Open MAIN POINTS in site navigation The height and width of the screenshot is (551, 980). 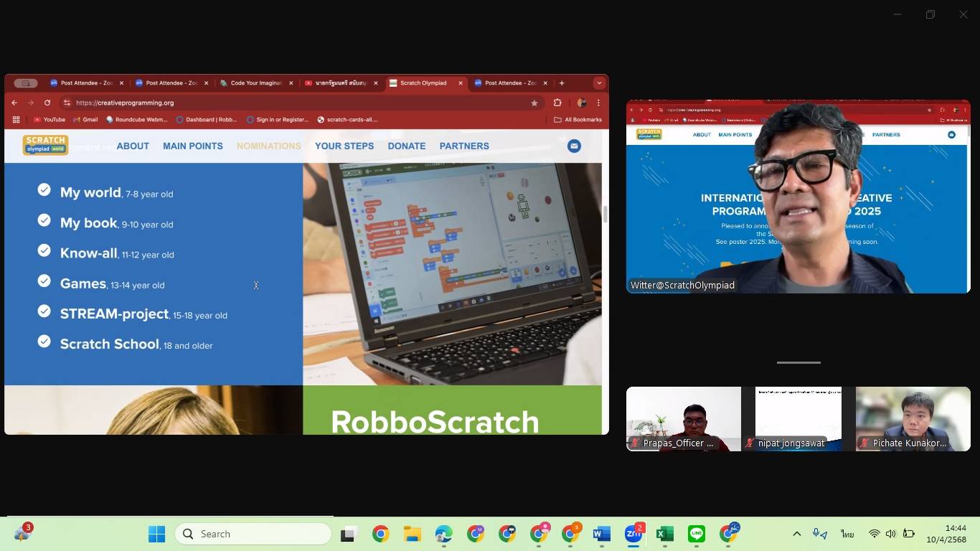[193, 146]
